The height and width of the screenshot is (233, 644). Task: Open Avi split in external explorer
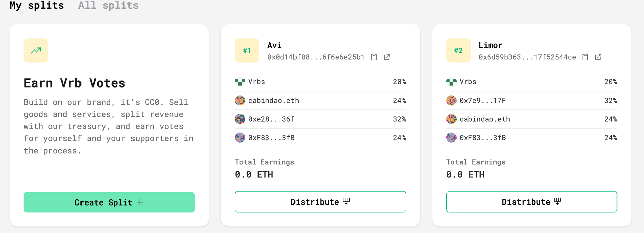(387, 57)
